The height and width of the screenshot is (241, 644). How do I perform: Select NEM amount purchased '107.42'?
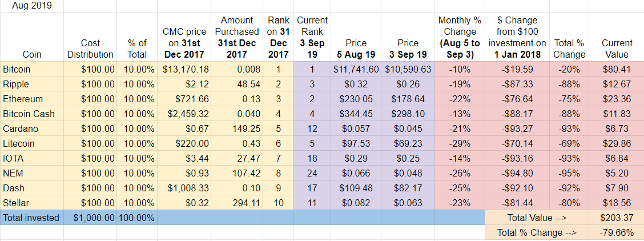(x=238, y=173)
